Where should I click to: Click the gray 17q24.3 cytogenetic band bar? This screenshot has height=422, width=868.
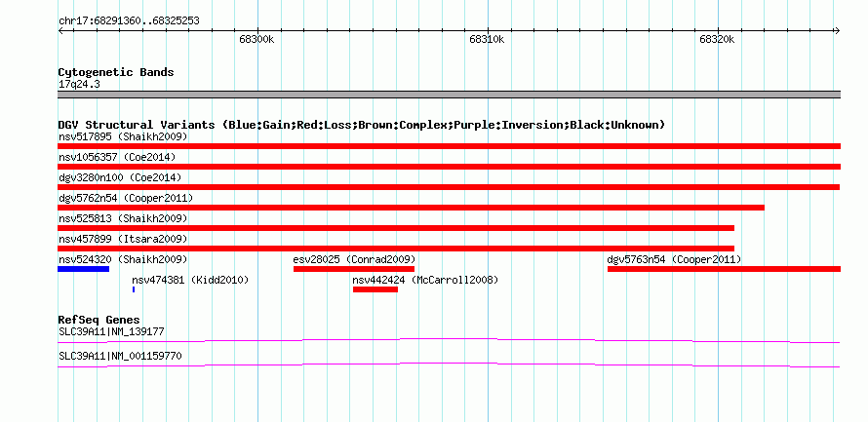449,95
